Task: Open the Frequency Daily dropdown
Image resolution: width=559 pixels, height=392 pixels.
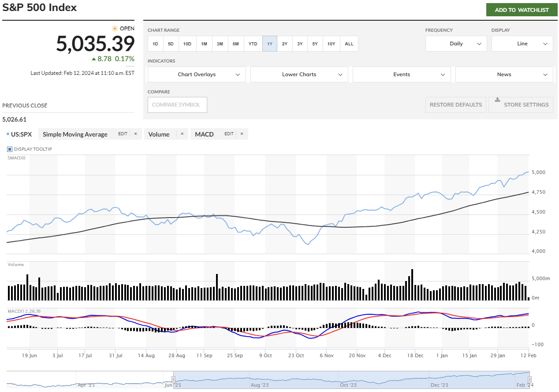Action: [456, 44]
